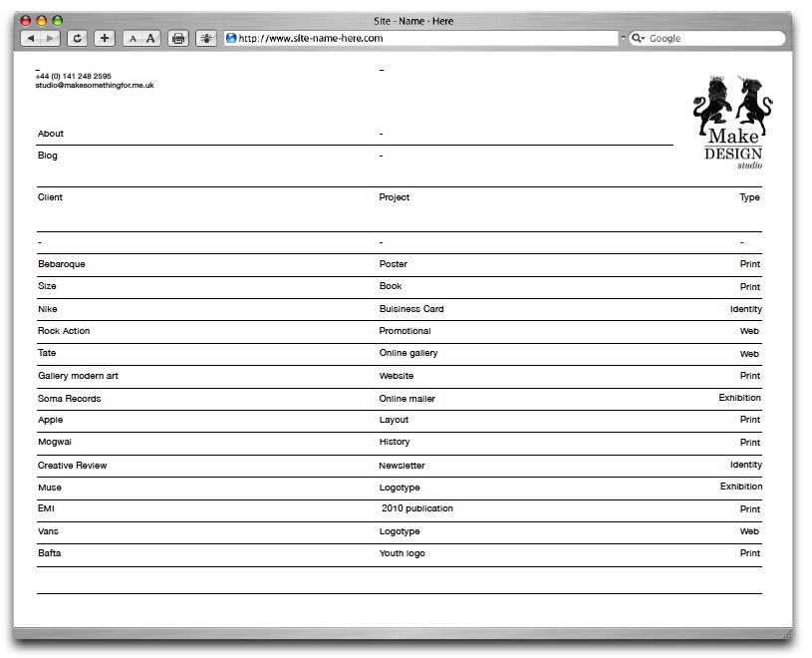Open the Blog link
This screenshot has width=812, height=658.
(x=47, y=156)
